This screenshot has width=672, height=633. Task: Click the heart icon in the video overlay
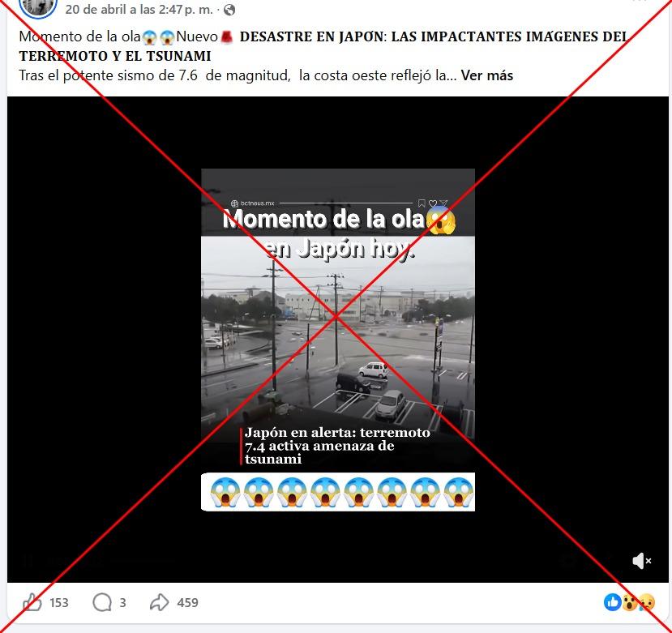pyautogui.click(x=433, y=203)
